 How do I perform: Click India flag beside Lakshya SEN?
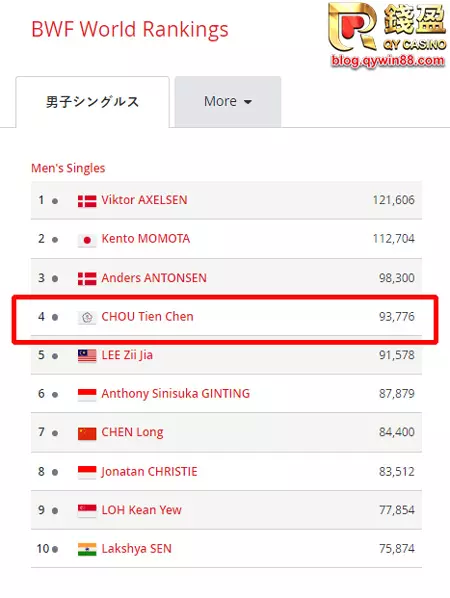[x=87, y=549]
